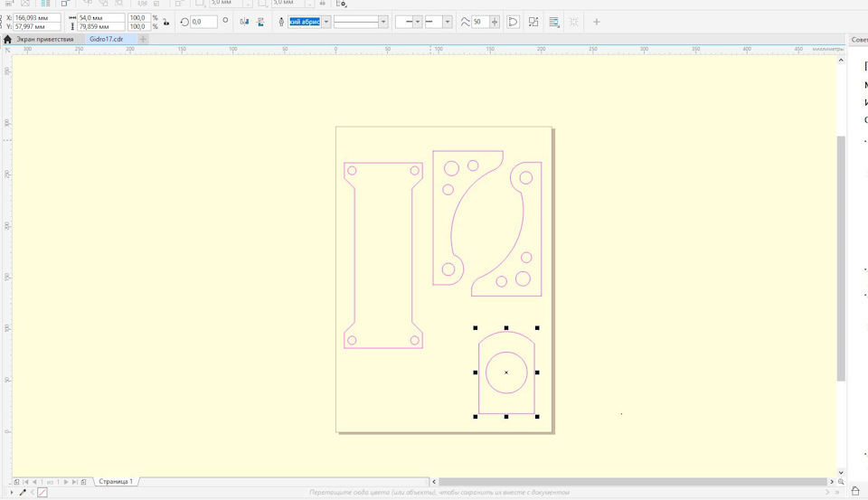
Task: Open the line style dropdown
Action: tap(383, 22)
